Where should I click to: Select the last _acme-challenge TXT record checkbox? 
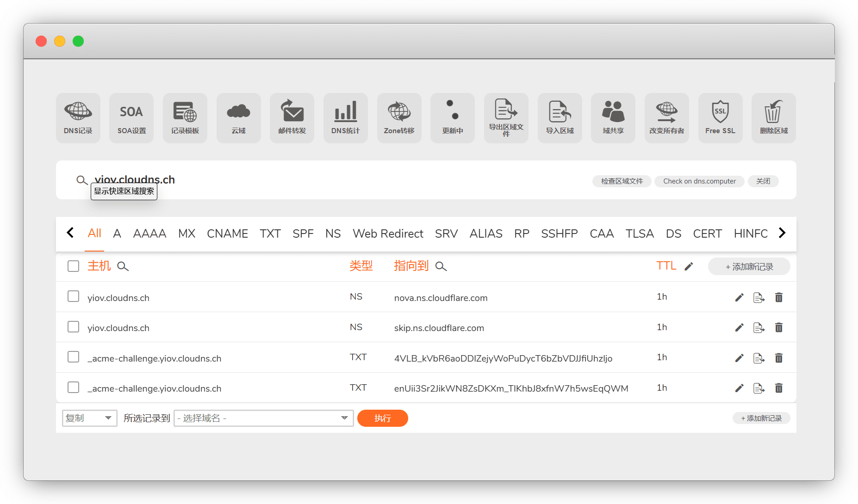[73, 387]
